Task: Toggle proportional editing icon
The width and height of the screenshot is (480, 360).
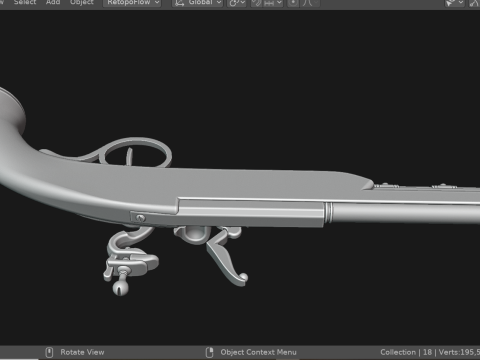Action: point(293,3)
